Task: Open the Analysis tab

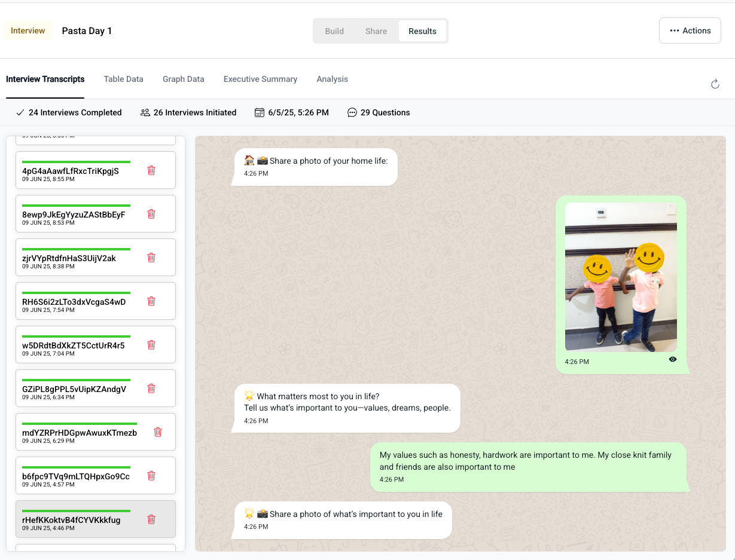Action: (x=333, y=79)
